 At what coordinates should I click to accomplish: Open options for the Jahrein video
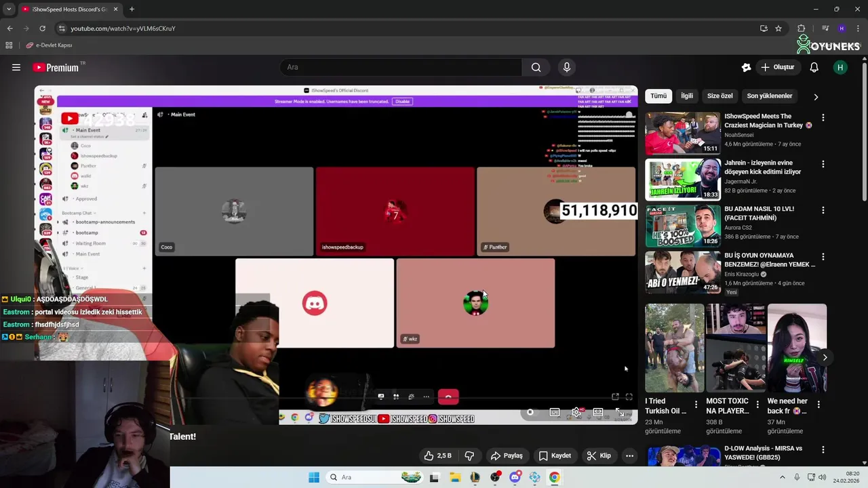[x=823, y=164]
